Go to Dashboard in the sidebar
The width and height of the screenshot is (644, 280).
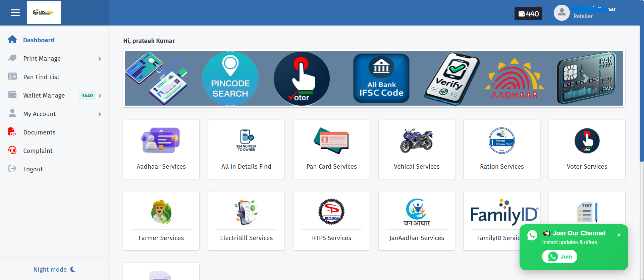pos(38,40)
